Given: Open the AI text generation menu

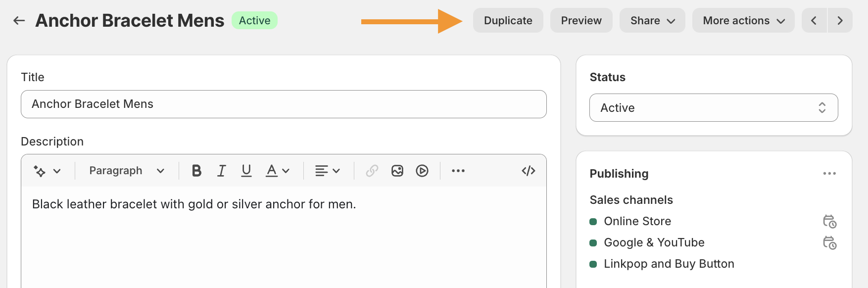Looking at the screenshot, I should pos(47,171).
